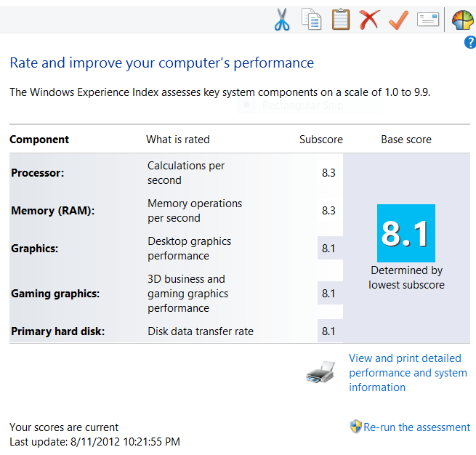Click the Copy documents icon
The image size is (476, 455).
click(312, 20)
